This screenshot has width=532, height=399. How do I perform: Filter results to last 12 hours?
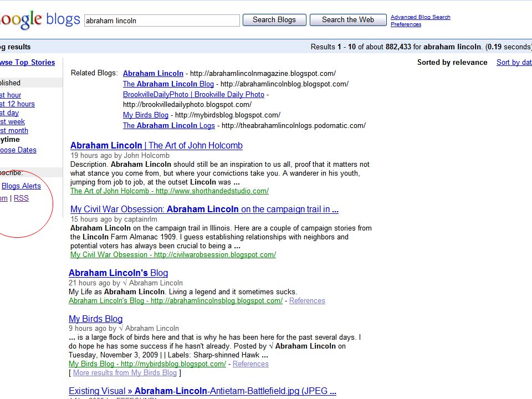17,104
